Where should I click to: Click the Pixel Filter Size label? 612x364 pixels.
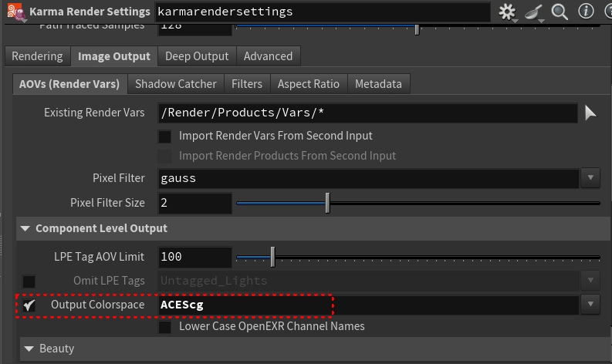pyautogui.click(x=107, y=203)
